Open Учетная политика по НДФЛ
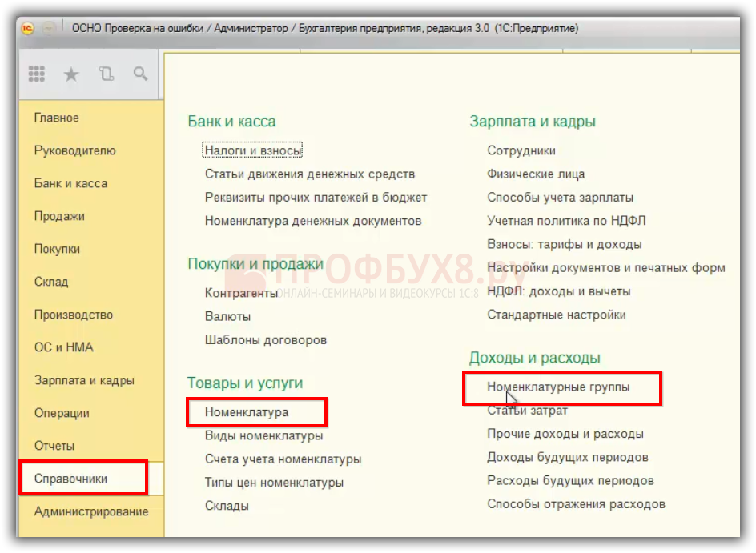756x553 pixels. 566,221
